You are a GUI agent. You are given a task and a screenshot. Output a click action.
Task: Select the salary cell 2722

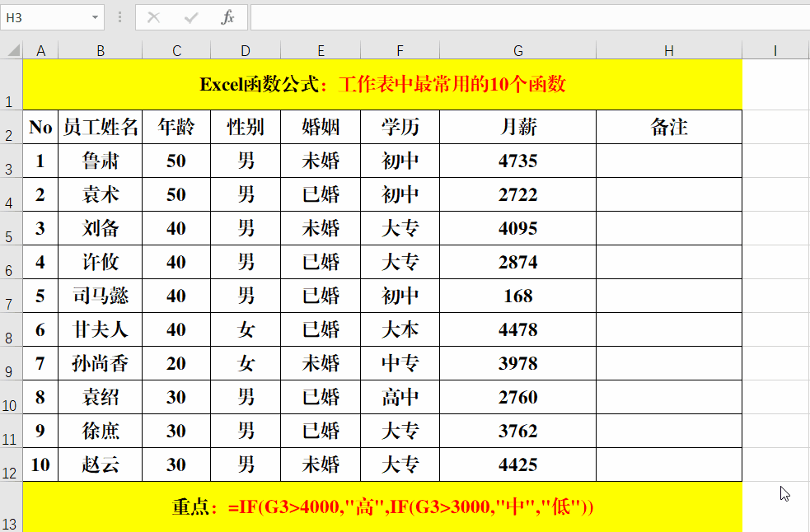click(518, 194)
